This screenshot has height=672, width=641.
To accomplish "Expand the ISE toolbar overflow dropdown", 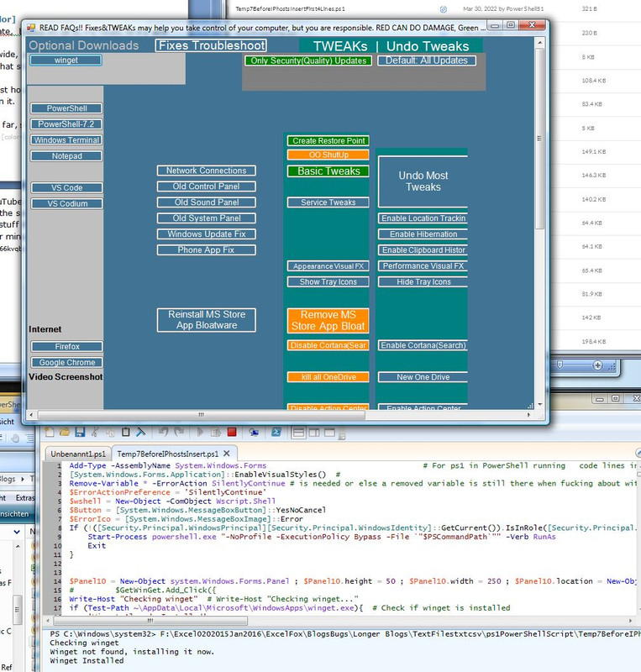I will point(342,437).
